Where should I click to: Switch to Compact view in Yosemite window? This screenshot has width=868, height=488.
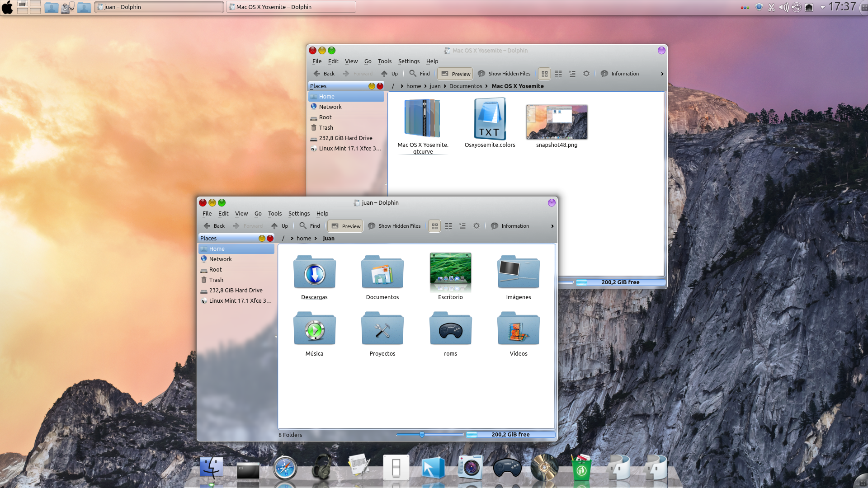(558, 74)
